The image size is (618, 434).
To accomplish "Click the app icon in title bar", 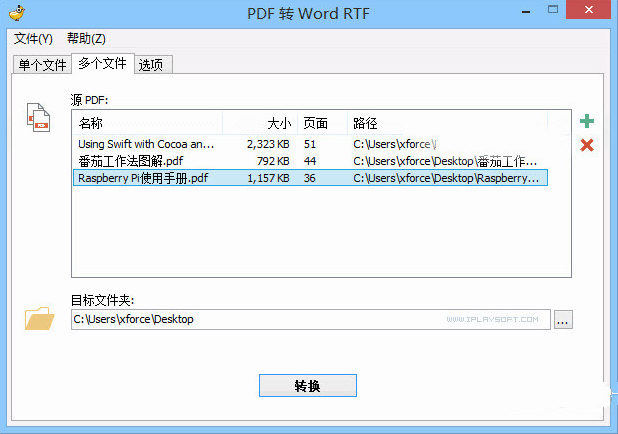I will [x=16, y=14].
